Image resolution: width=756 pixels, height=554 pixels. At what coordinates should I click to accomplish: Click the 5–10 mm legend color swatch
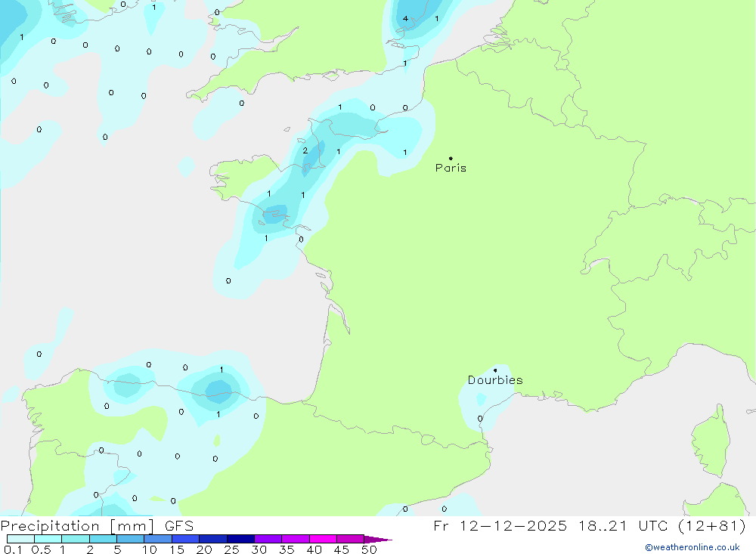[131, 539]
